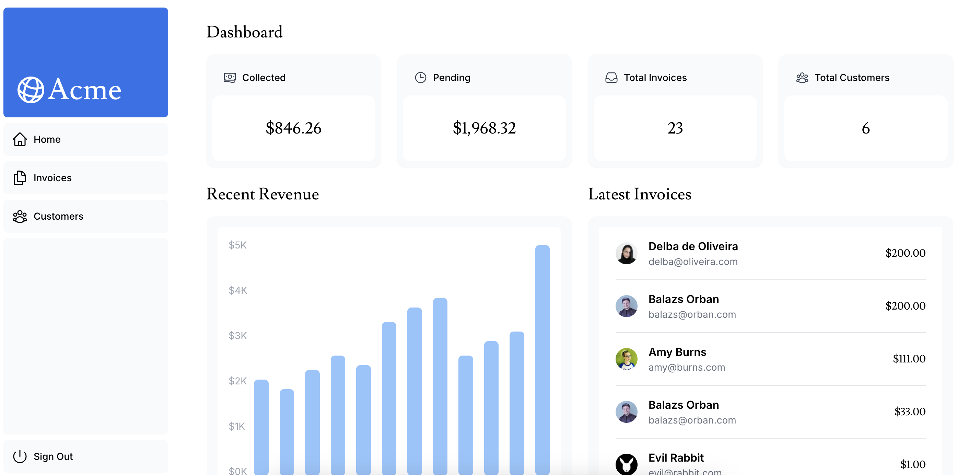
Task: Click the email amy@burns.com
Action: (x=687, y=368)
